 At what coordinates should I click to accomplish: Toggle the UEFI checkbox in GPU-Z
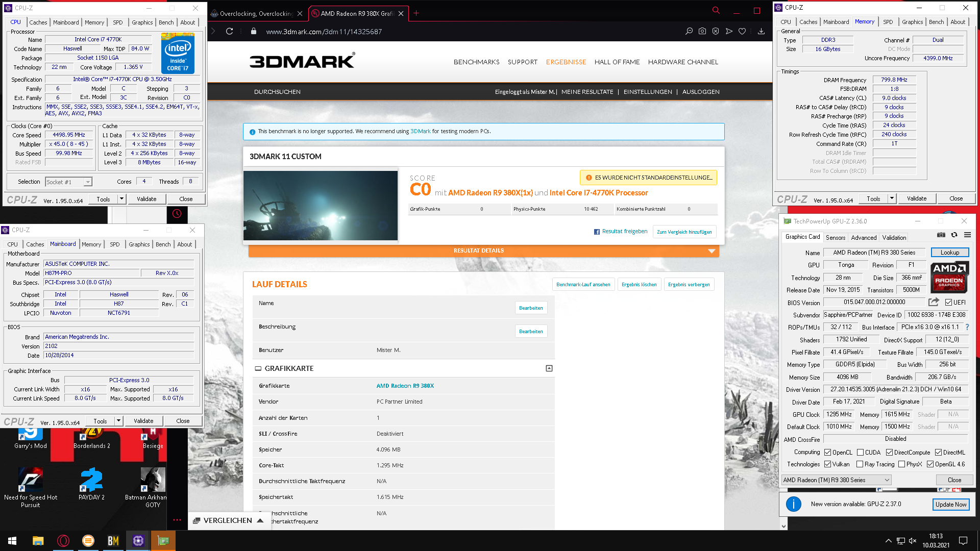[948, 303]
